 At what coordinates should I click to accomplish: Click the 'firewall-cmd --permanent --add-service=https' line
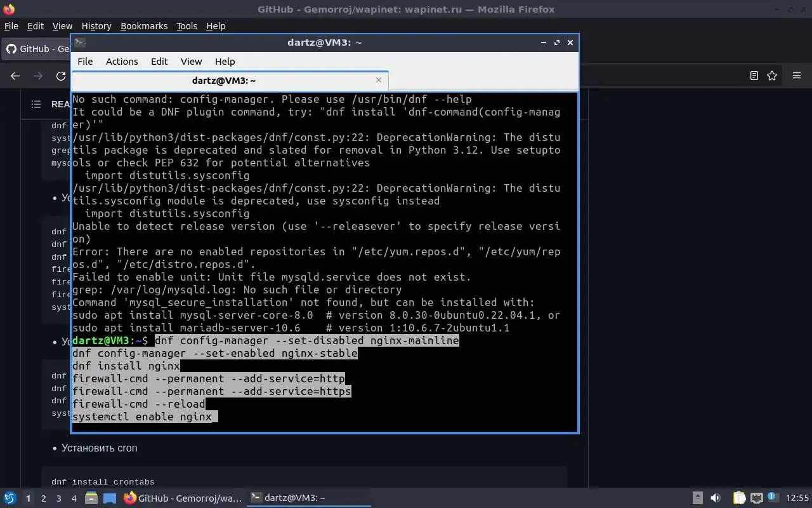click(212, 391)
